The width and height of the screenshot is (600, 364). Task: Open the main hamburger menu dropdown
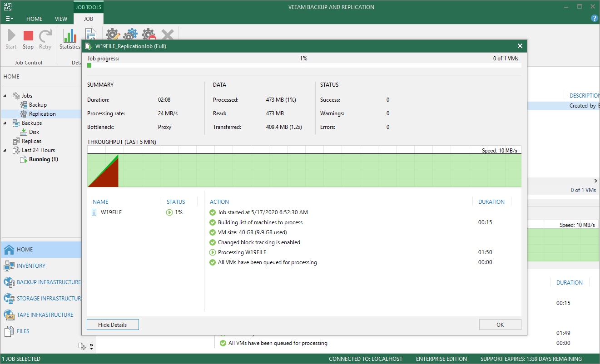(10, 19)
